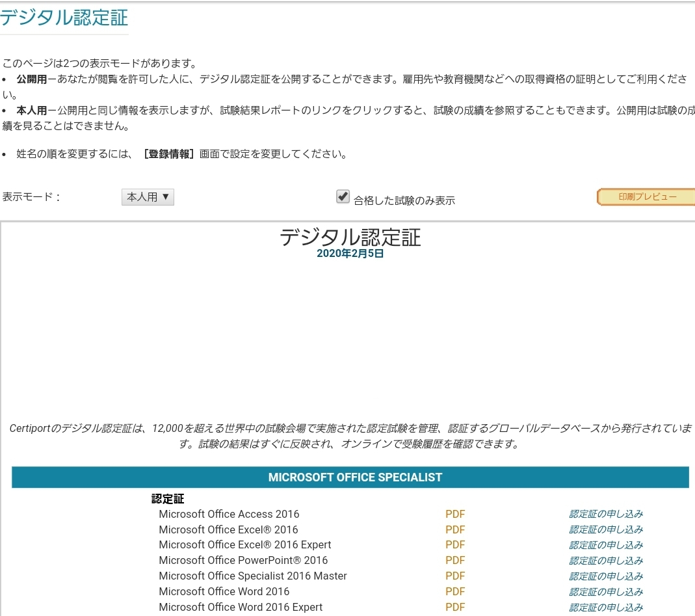Click 認定証の申し込み for Word 2016 Expert
The width and height of the screenshot is (695, 616).
click(x=606, y=607)
